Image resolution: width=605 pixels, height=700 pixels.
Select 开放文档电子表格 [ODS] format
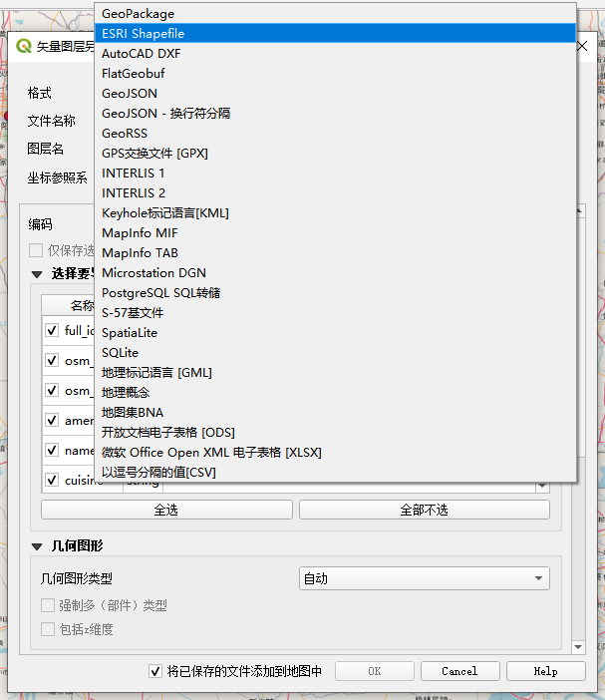click(335, 432)
